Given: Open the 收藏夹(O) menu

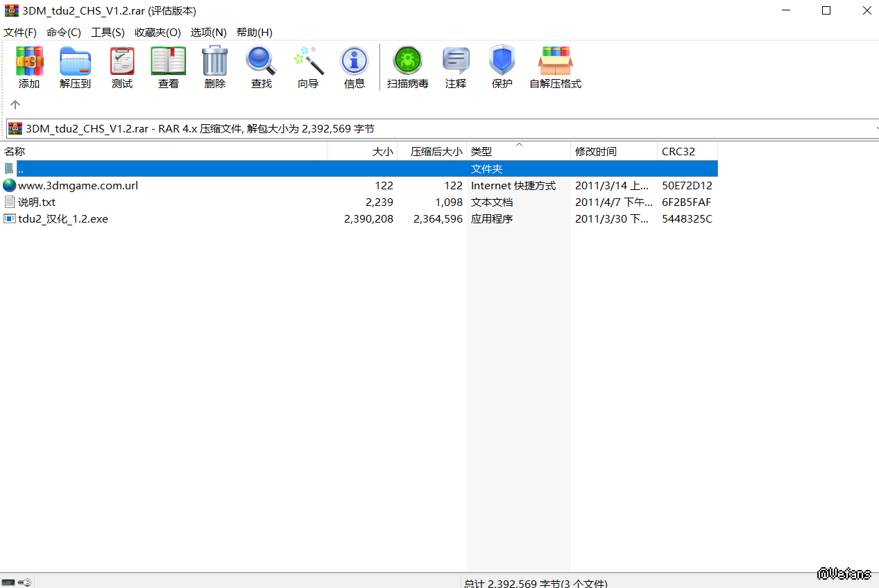Looking at the screenshot, I should pyautogui.click(x=157, y=33).
